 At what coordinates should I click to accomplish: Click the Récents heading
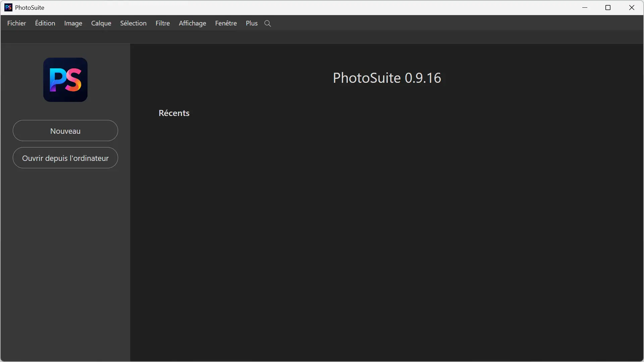click(x=174, y=113)
